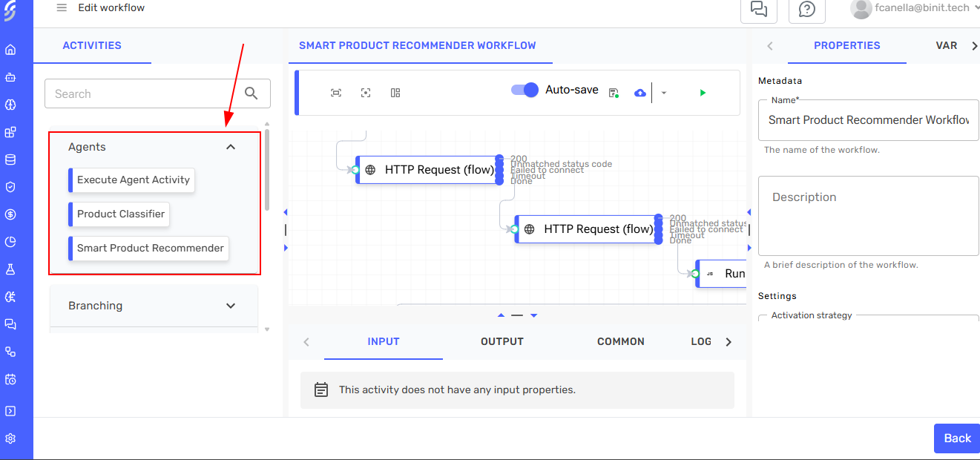
Task: Open the chat messages icon in header
Action: point(758,9)
